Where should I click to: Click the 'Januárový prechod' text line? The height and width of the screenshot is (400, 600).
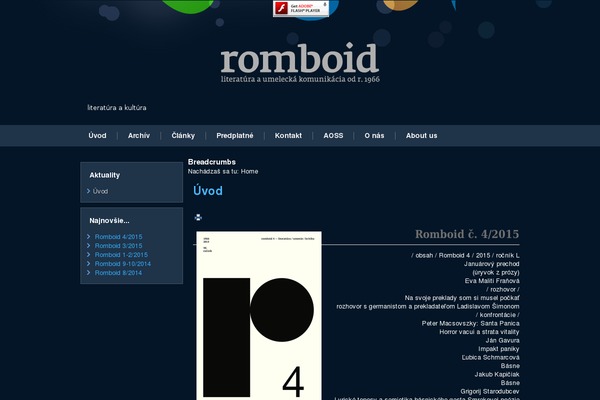click(492, 264)
